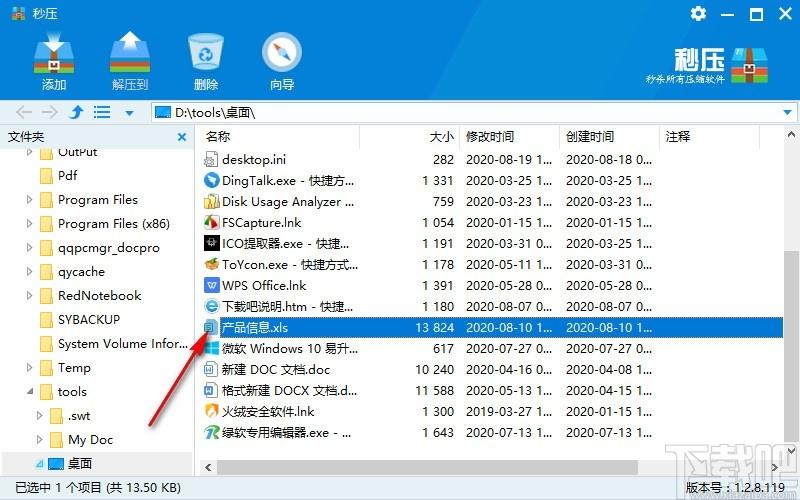Collapse the tools folder tree node

click(x=30, y=391)
